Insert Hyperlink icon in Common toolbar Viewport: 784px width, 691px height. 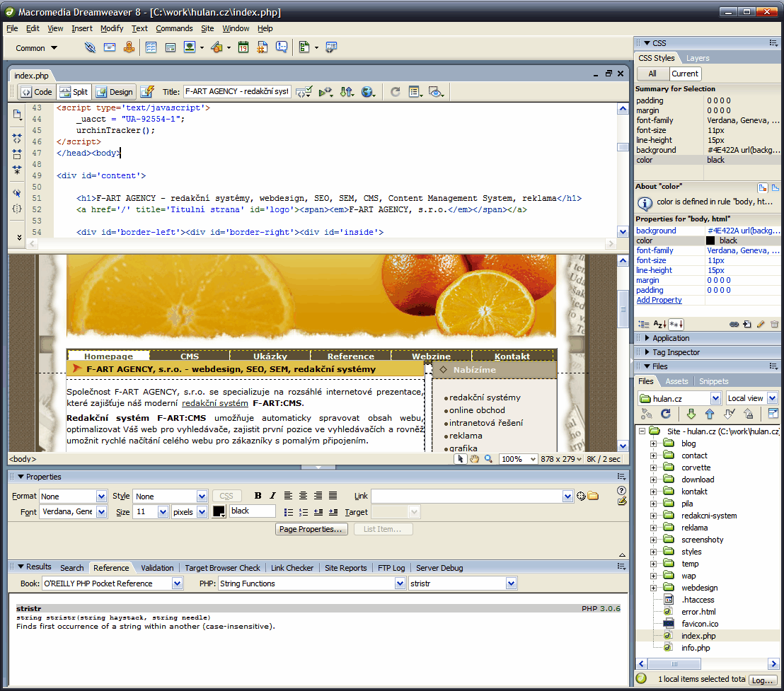[90, 47]
